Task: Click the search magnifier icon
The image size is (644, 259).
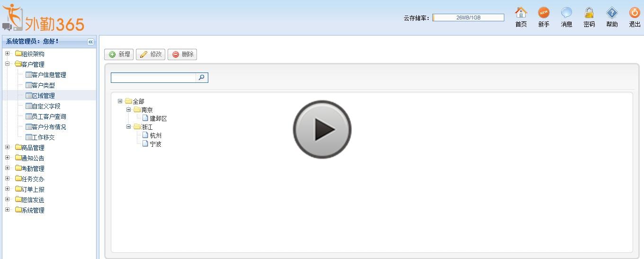Action: pyautogui.click(x=202, y=78)
